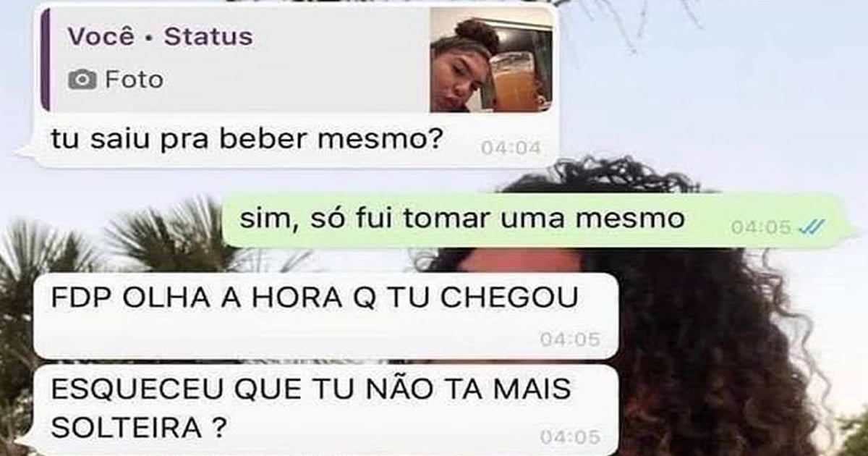Tap the blue double-check read receipt

pos(810,227)
